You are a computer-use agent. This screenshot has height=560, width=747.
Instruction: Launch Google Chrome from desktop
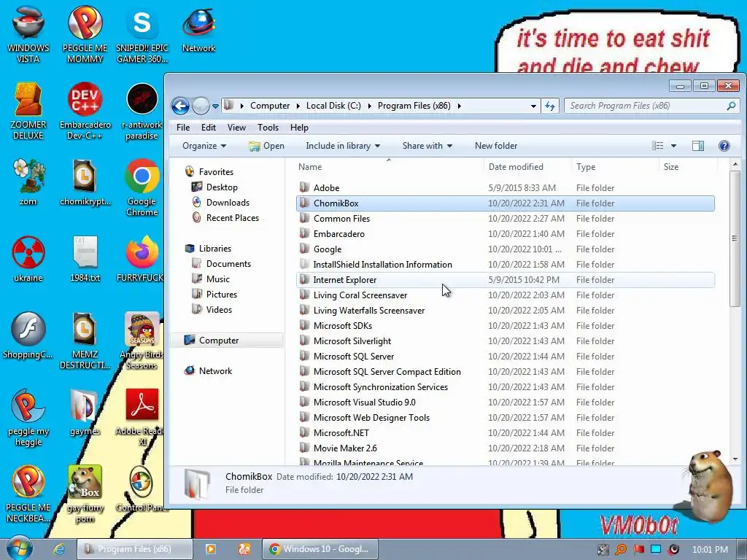[142, 187]
